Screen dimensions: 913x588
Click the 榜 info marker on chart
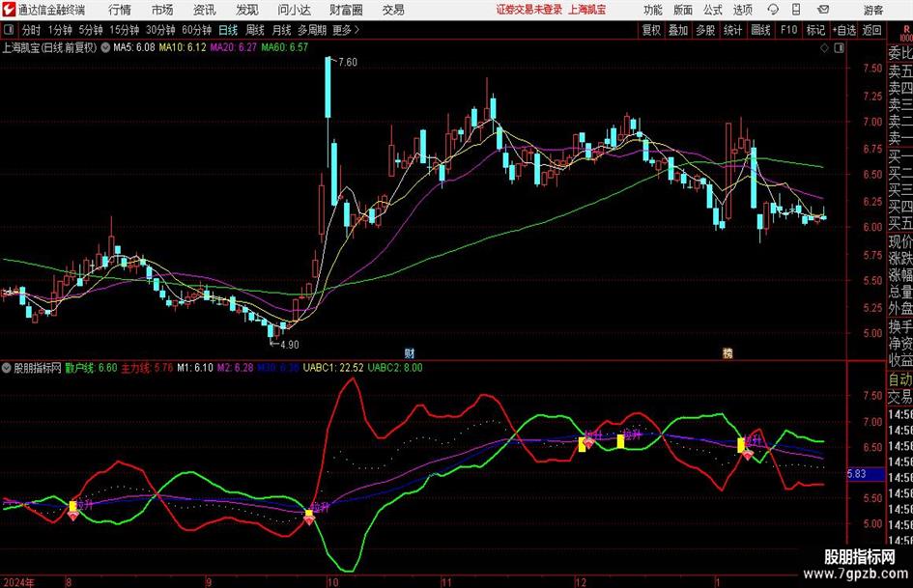pos(728,353)
